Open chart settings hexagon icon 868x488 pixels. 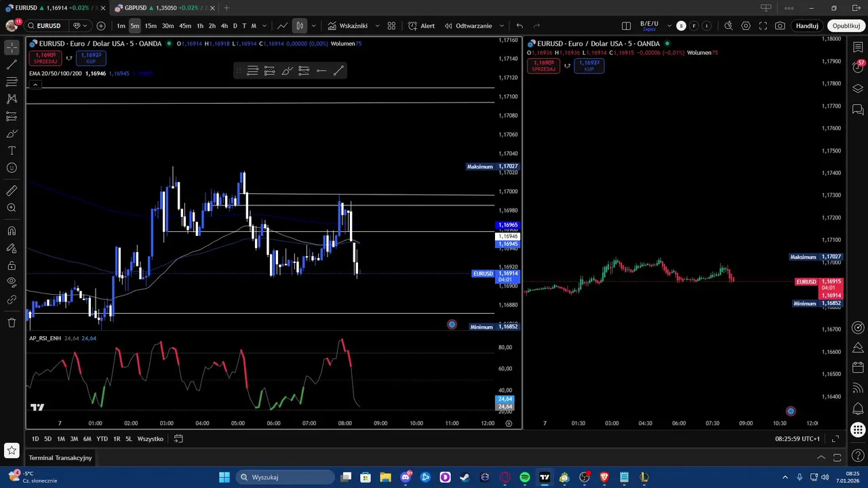(746, 26)
